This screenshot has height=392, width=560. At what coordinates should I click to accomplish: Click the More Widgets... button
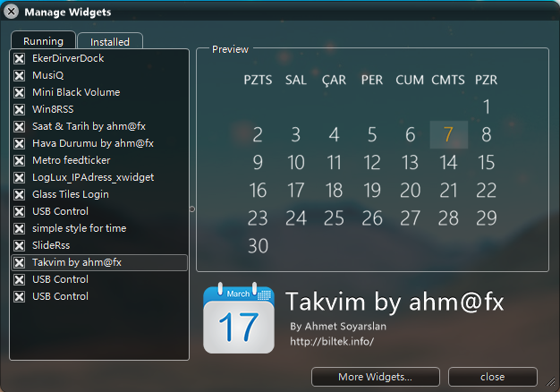(376, 377)
